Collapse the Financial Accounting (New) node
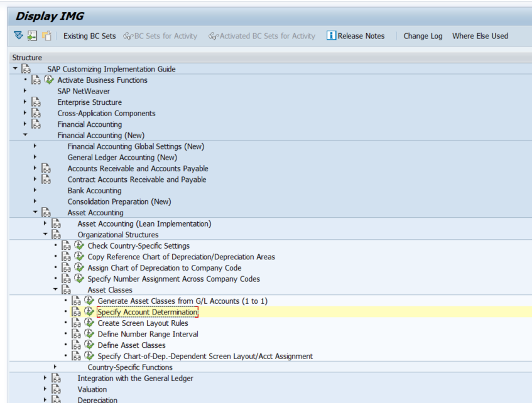532x403 pixels. pyautogui.click(x=25, y=135)
